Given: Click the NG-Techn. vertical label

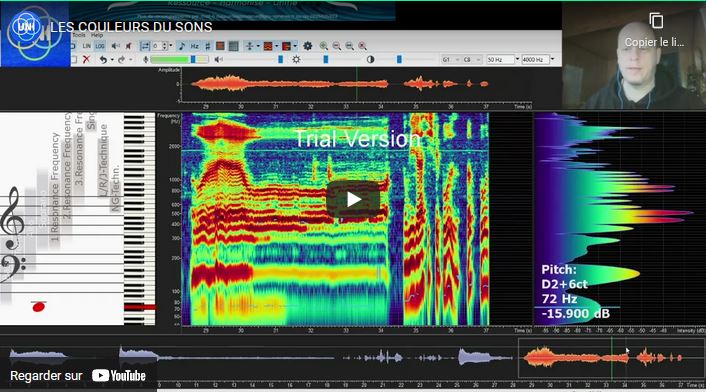Looking at the screenshot, I should pos(116,188).
